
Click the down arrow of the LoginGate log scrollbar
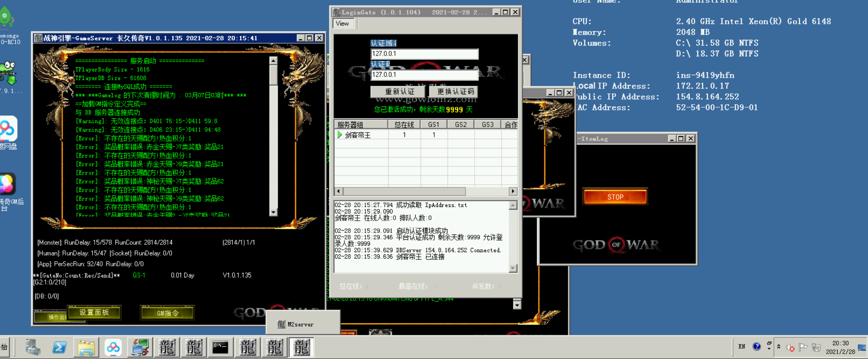click(x=513, y=268)
